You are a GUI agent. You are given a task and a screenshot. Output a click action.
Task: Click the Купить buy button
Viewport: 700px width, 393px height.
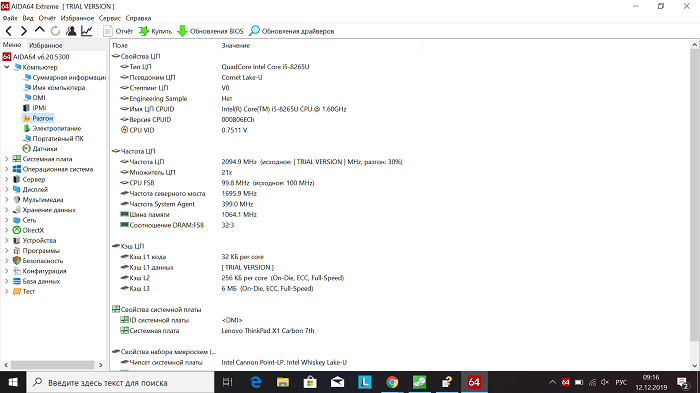tap(155, 31)
